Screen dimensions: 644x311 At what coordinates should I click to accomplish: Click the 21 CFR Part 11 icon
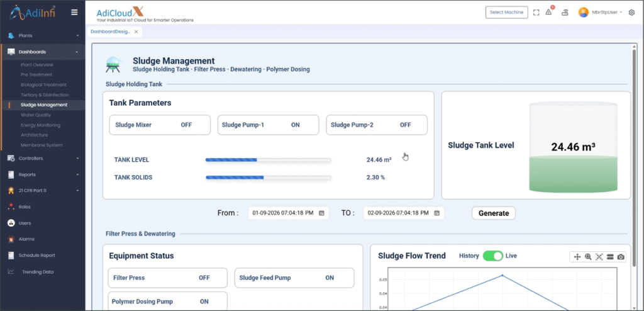point(11,191)
